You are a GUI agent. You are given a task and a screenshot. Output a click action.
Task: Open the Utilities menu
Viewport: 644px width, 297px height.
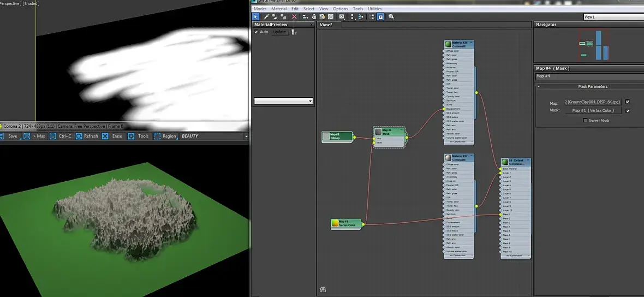coord(374,9)
